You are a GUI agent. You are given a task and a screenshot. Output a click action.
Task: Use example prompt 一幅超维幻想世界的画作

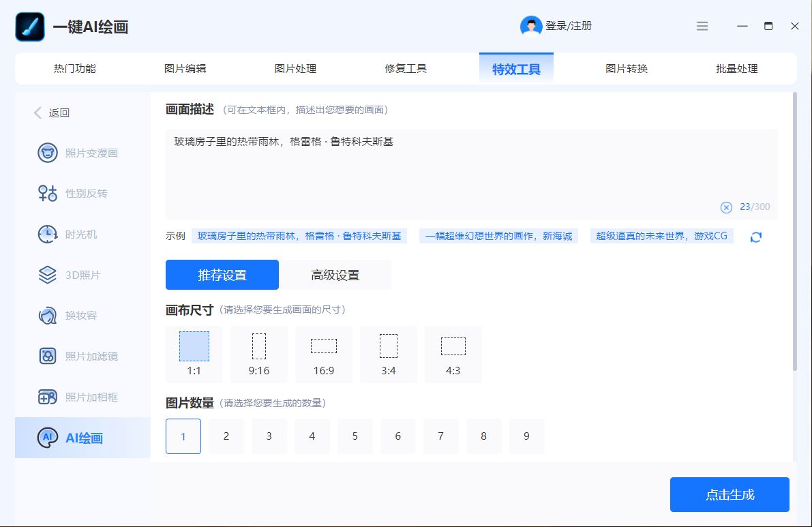point(498,236)
